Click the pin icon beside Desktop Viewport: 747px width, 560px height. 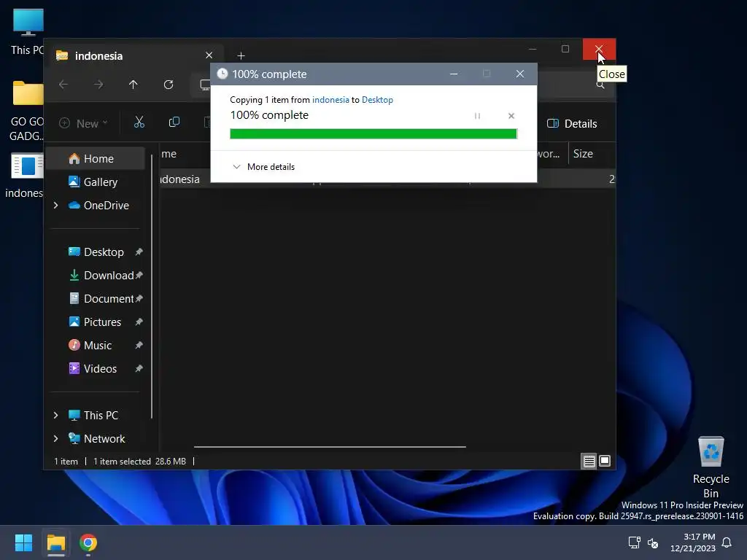[139, 252]
